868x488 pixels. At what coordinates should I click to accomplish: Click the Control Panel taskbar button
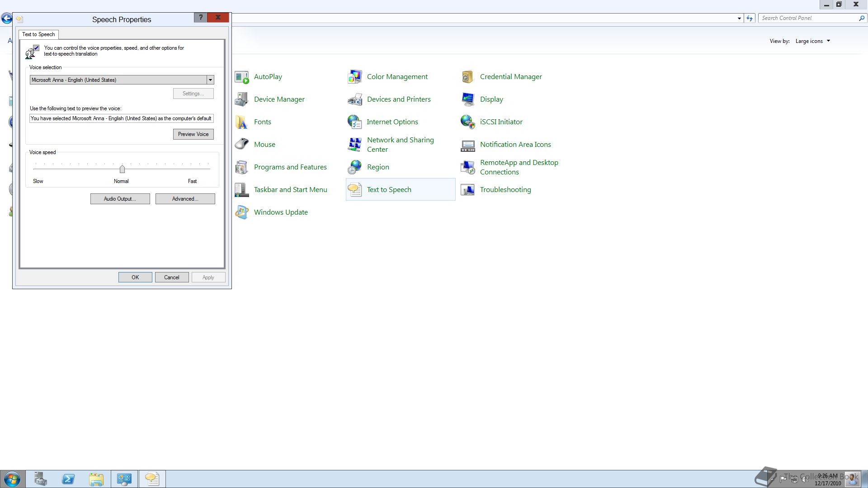[124, 479]
